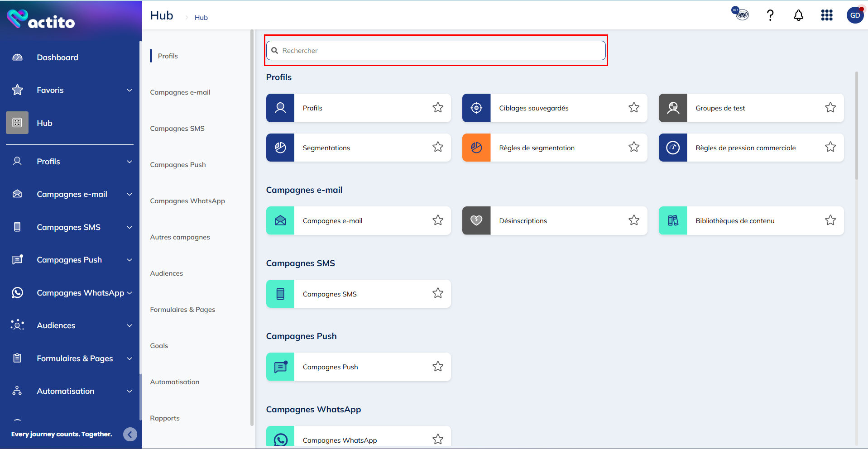Click the Règles de segmentation orange icon
The width and height of the screenshot is (868, 449).
coord(476,148)
